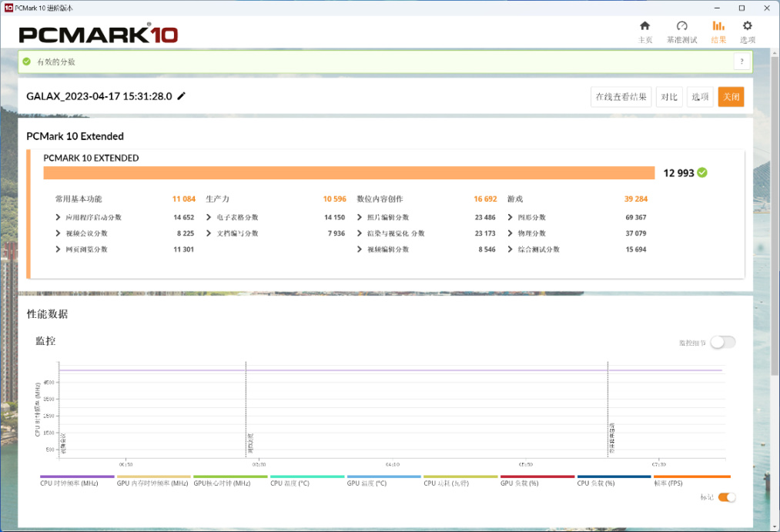Viewport: 780px width, 532px height.
Task: Expand 文档编写分数 row
Action: (209, 233)
